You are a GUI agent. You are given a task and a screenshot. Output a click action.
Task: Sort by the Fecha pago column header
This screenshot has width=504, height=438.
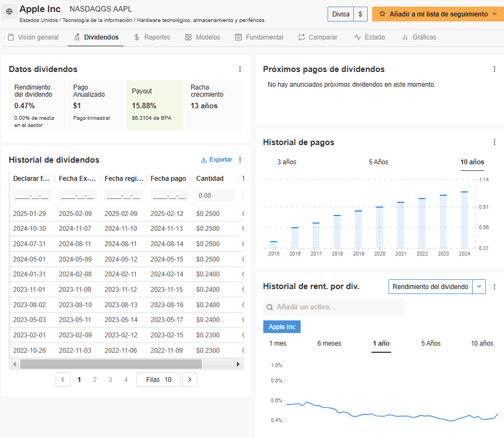168,179
